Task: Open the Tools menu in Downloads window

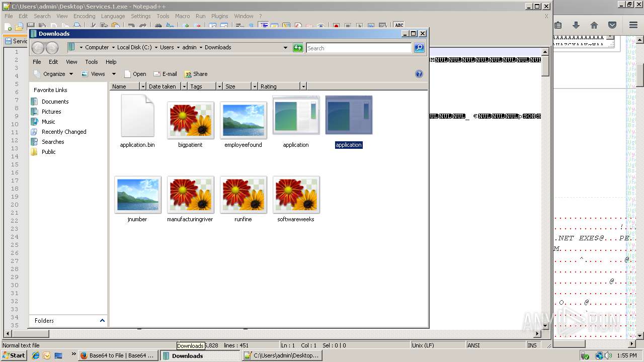Action: coord(92,62)
